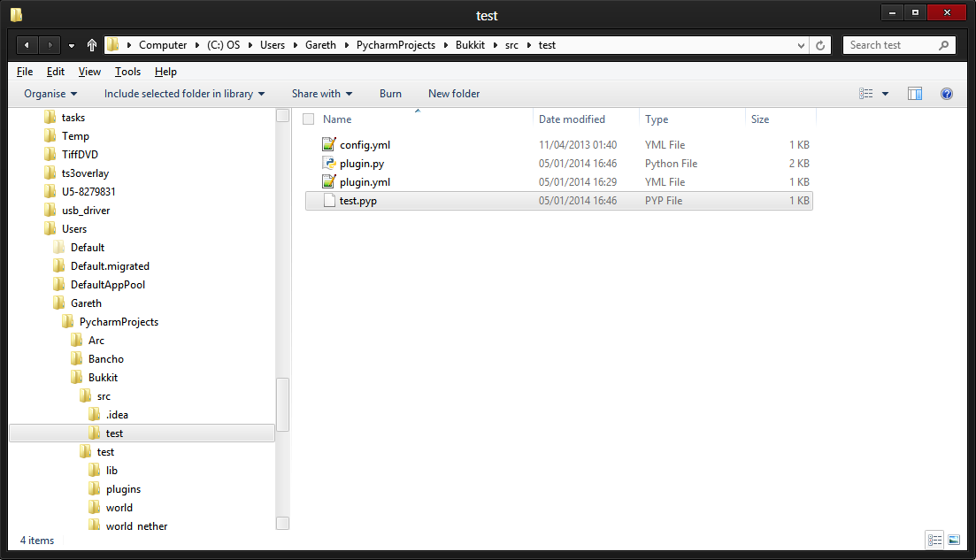This screenshot has height=560, width=976.
Task: Change view using the view icon
Action: [x=865, y=94]
